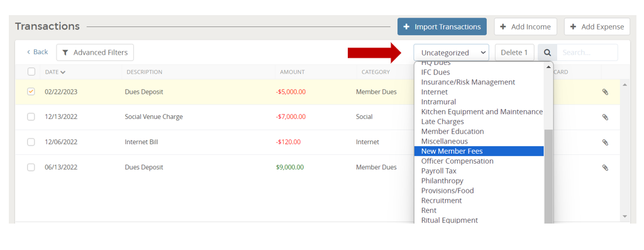This screenshot has width=644, height=250.
Task: Click dropdown list scroll-up arrow
Action: click(x=548, y=67)
